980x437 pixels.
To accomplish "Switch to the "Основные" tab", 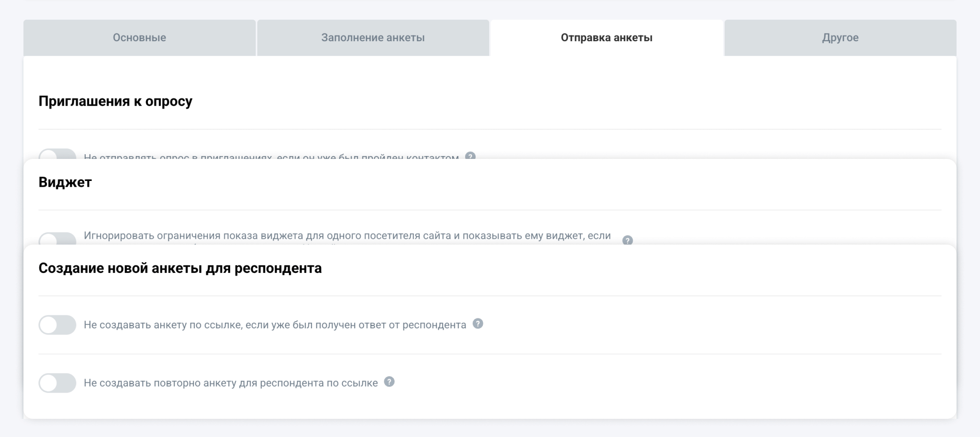I will [x=139, y=38].
